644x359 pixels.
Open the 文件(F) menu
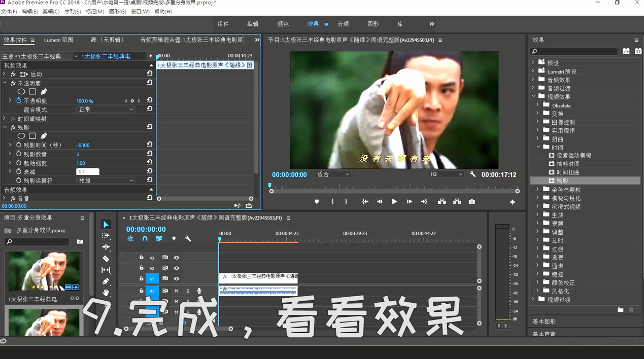click(9, 12)
